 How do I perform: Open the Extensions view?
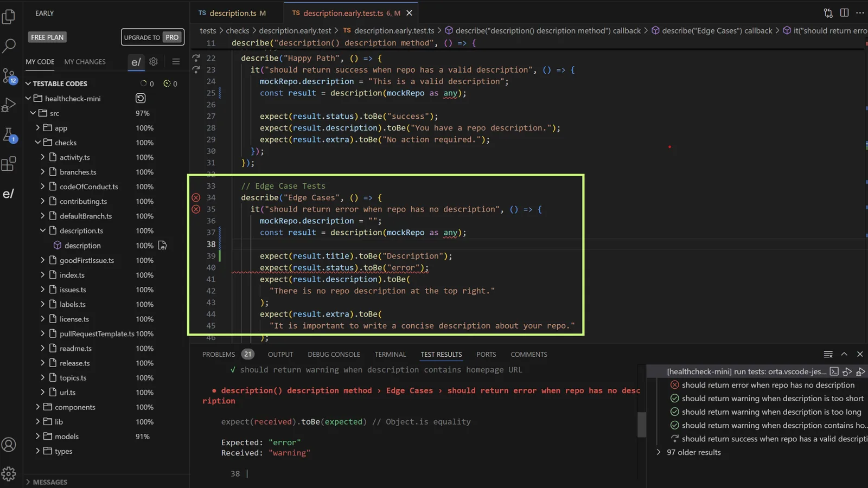click(9, 164)
